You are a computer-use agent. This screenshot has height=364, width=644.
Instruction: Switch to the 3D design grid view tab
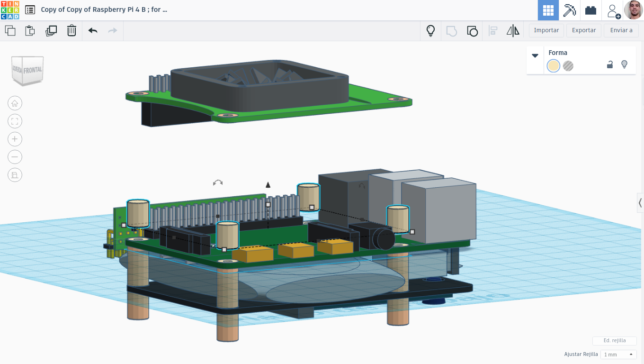click(x=548, y=10)
